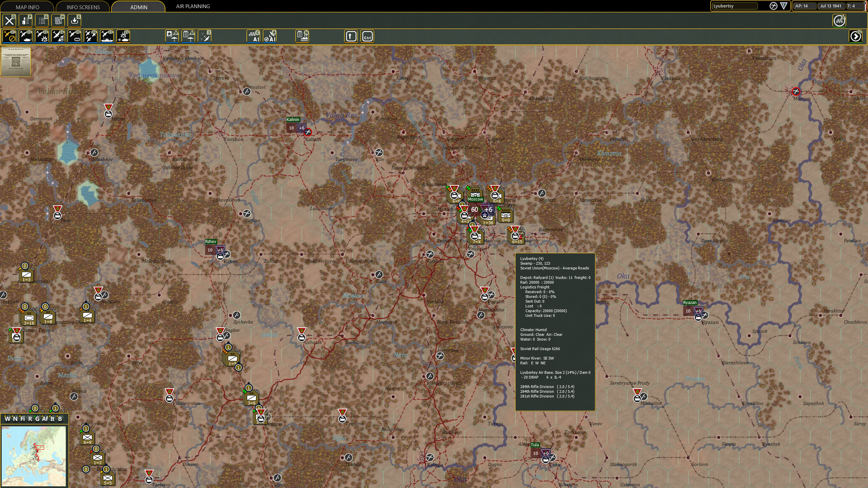This screenshot has width=868, height=488.
Task: Click the aircraft I toolbar icon
Action: coord(205,36)
